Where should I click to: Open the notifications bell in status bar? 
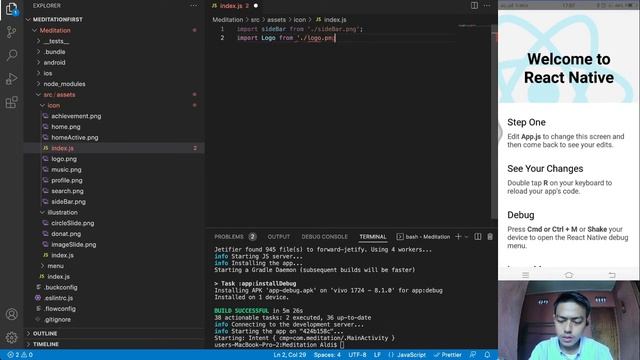pos(487,355)
